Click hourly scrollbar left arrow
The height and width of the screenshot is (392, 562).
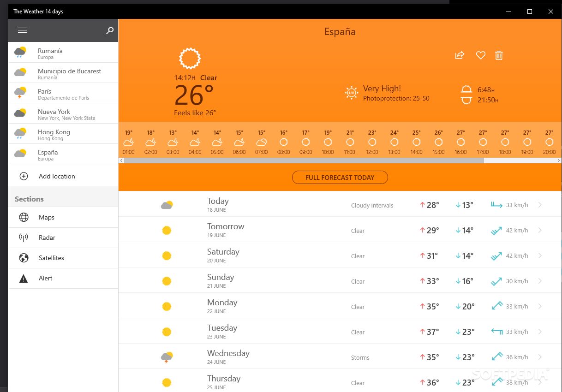coord(121,160)
